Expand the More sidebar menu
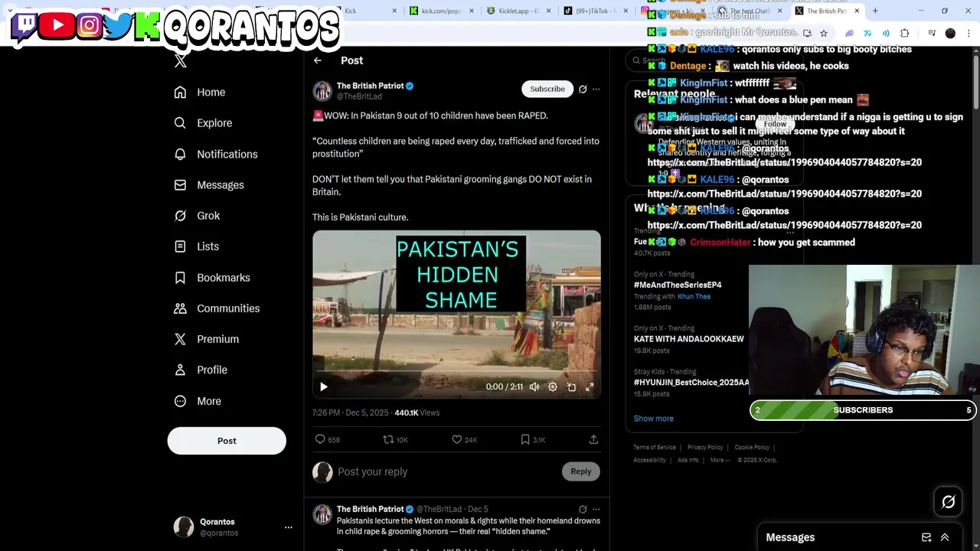 point(198,401)
